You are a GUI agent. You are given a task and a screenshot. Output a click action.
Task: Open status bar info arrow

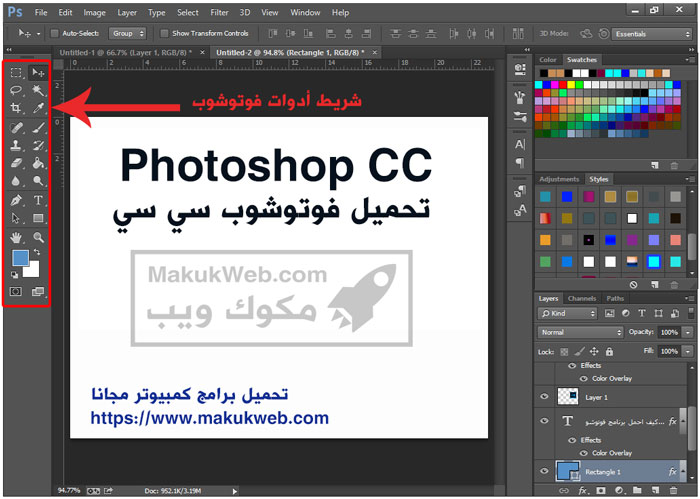click(x=235, y=491)
